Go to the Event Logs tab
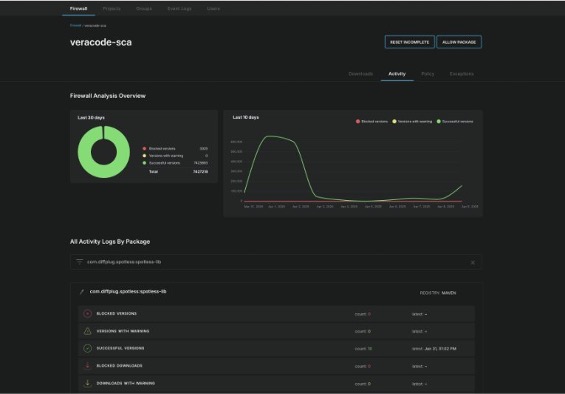The height and width of the screenshot is (394, 565). pyautogui.click(x=179, y=8)
